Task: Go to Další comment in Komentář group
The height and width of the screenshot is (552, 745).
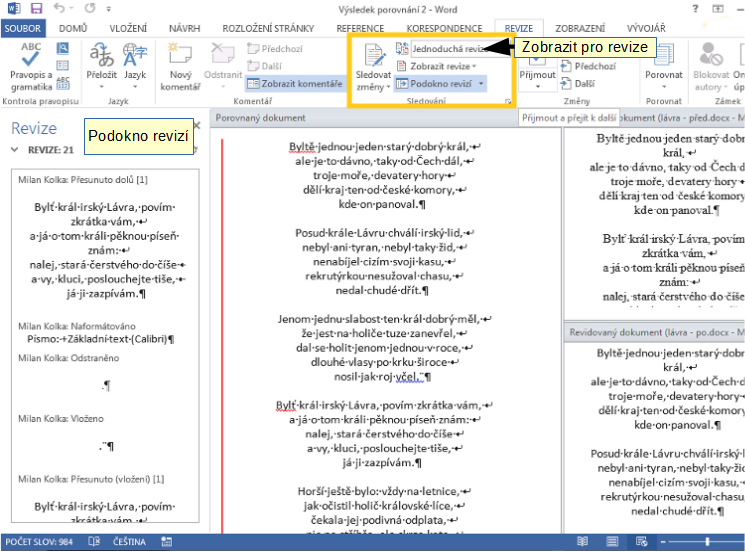Action: (x=265, y=66)
